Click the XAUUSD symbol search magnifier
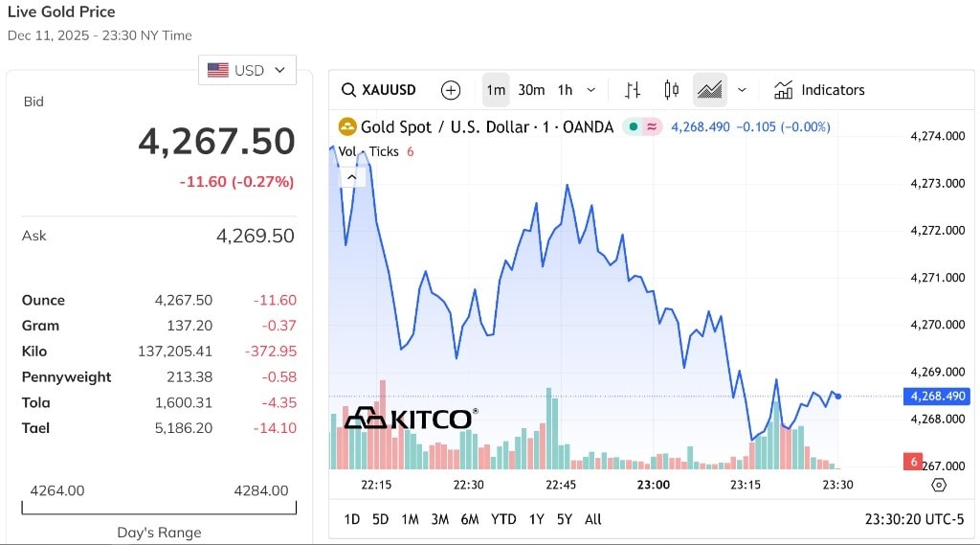The width and height of the screenshot is (980, 545). [x=350, y=90]
